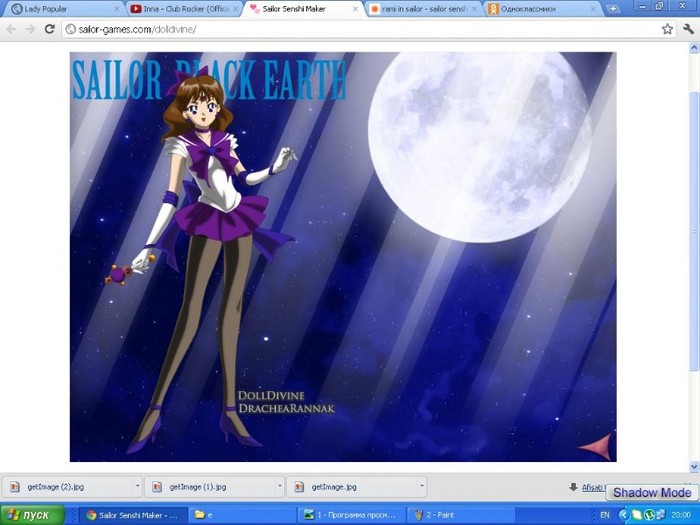Open the Одноклассники tab
Image resolution: width=700 pixels, height=525 pixels.
pos(535,8)
